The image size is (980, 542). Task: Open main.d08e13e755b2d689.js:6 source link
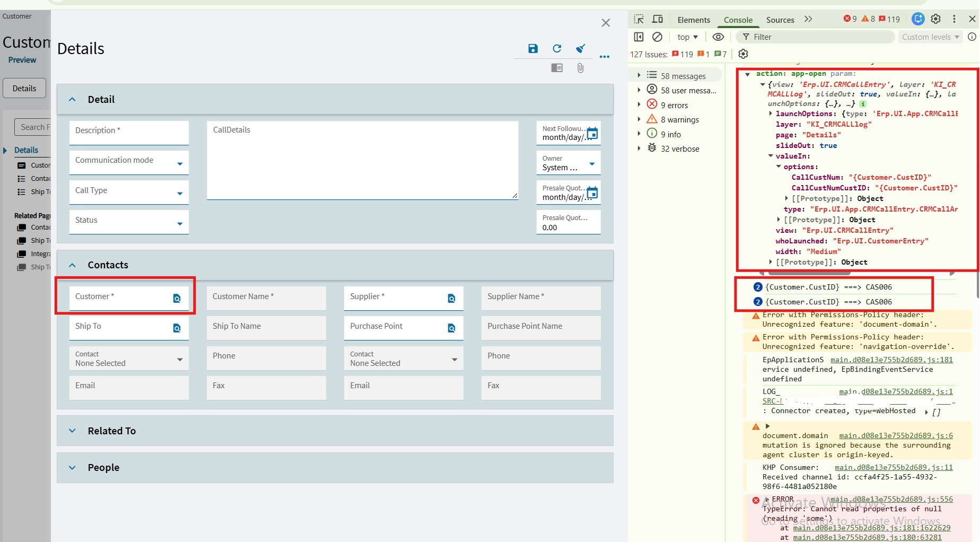point(896,435)
